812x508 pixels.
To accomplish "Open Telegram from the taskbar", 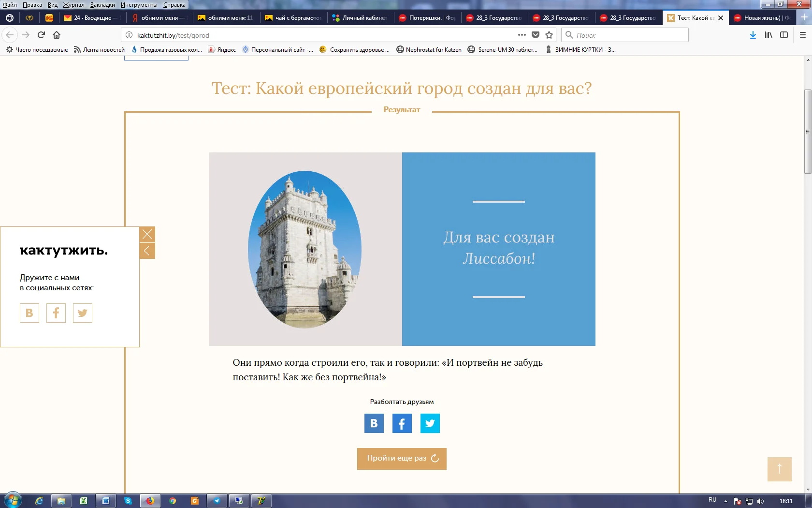I will pos(217,501).
